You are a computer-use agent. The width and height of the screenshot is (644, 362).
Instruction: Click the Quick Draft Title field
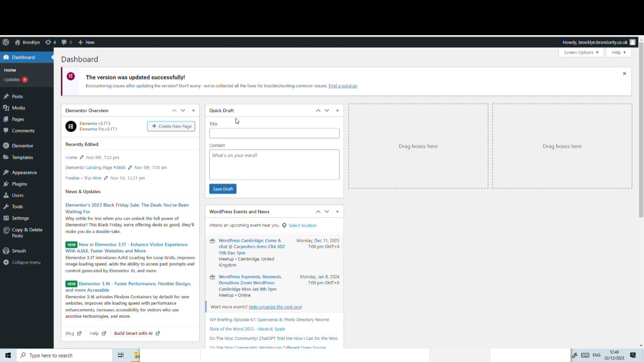[274, 133]
